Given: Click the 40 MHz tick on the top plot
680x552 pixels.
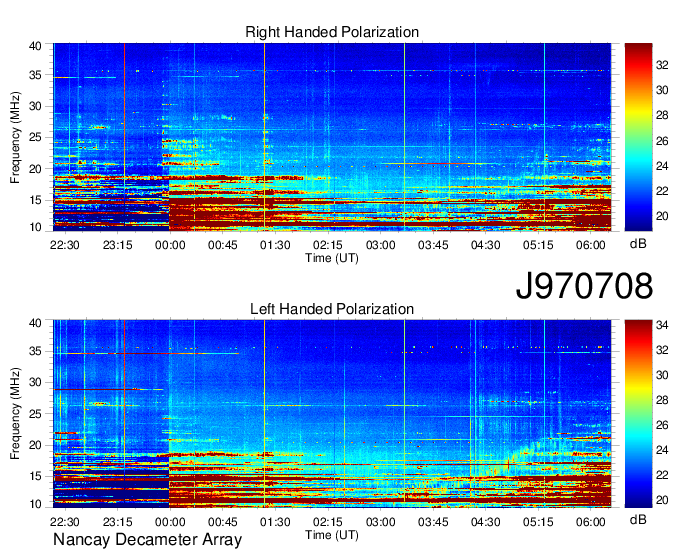Looking at the screenshot, I should pos(35,46).
